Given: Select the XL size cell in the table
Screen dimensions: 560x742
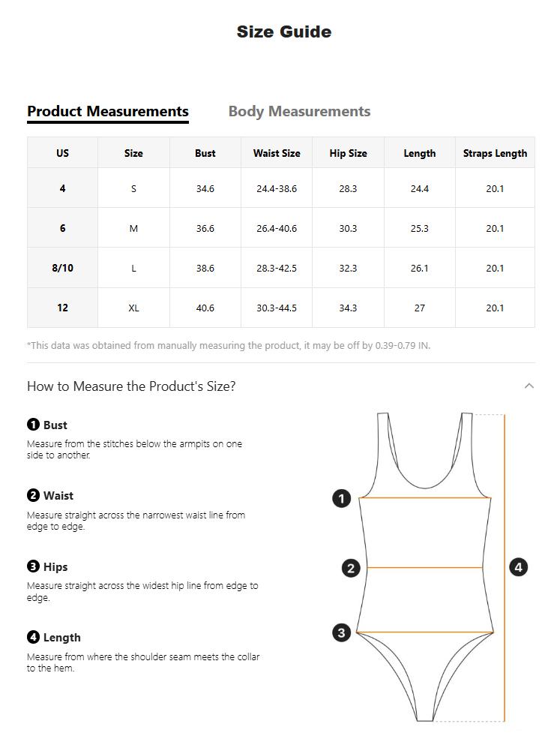Looking at the screenshot, I should pyautogui.click(x=133, y=308).
